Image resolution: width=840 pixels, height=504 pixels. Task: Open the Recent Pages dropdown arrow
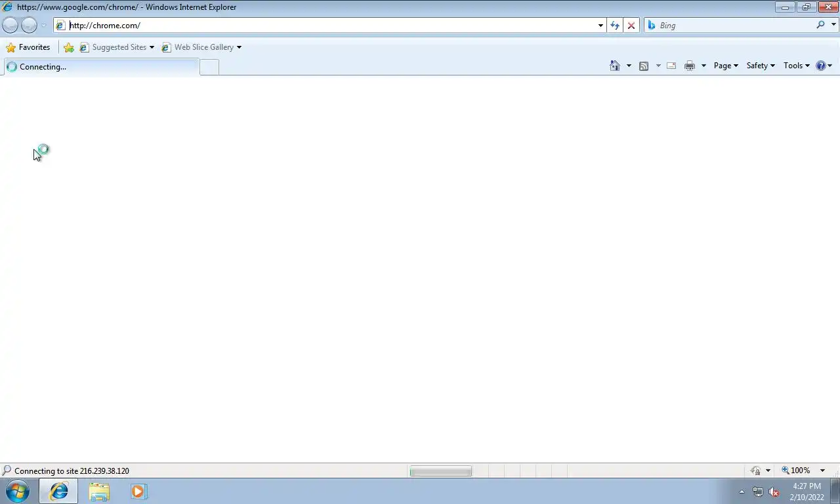43,26
